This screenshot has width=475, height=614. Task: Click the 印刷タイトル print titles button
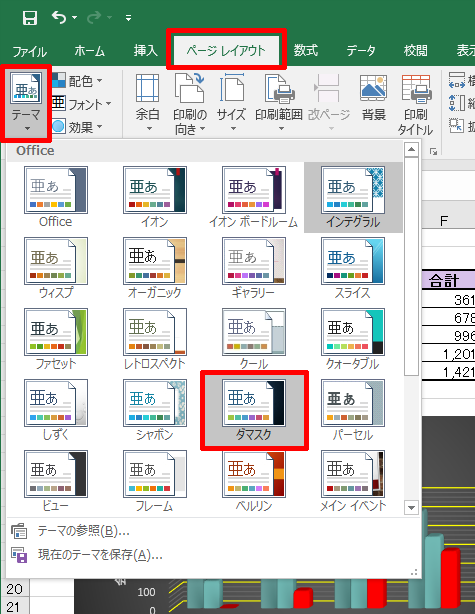[415, 105]
